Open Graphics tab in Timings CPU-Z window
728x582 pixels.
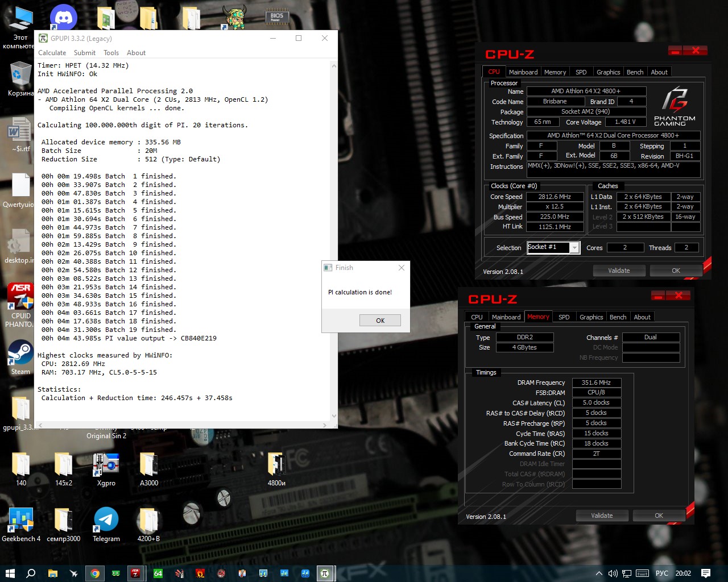click(x=591, y=317)
